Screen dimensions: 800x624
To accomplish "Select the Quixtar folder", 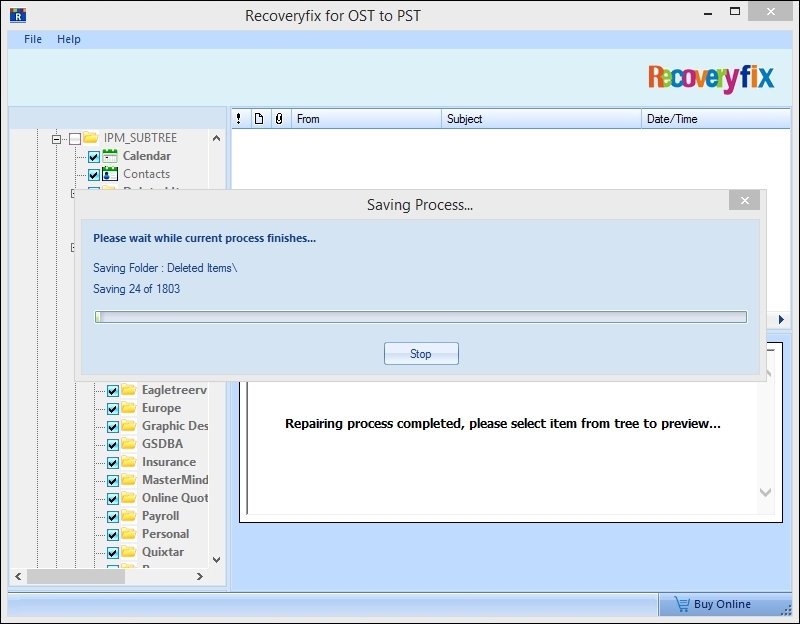I will 163,552.
